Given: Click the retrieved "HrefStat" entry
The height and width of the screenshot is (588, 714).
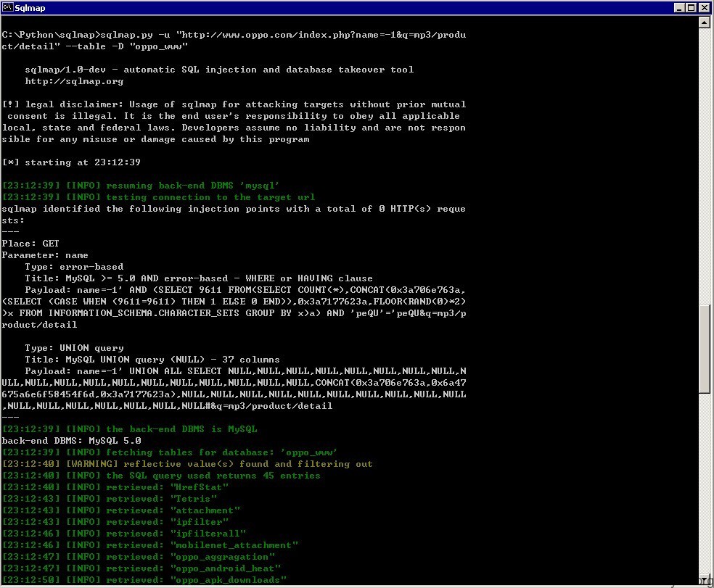Looking at the screenshot, I should click(115, 487).
